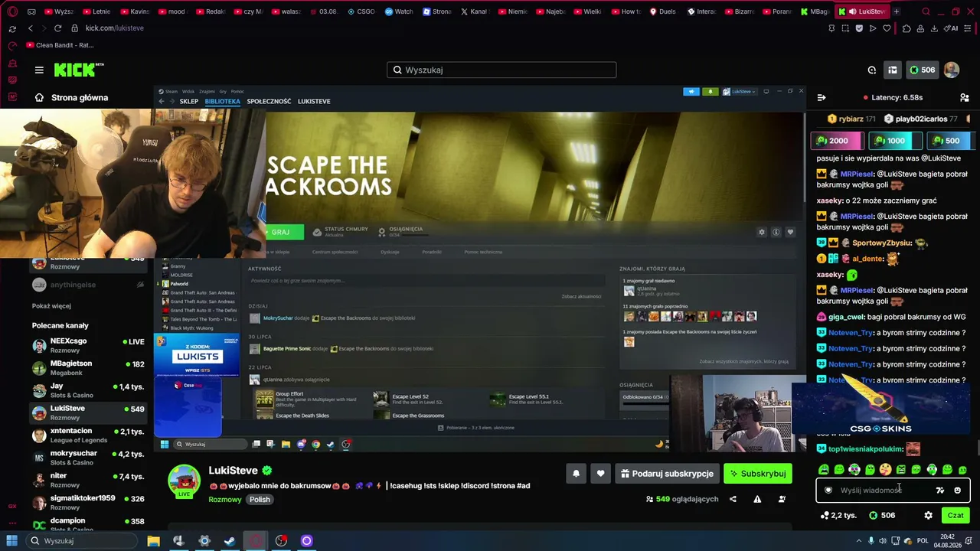Open browser extensions puzzle icon
This screenshot has width=980, height=551.
pyautogui.click(x=906, y=28)
